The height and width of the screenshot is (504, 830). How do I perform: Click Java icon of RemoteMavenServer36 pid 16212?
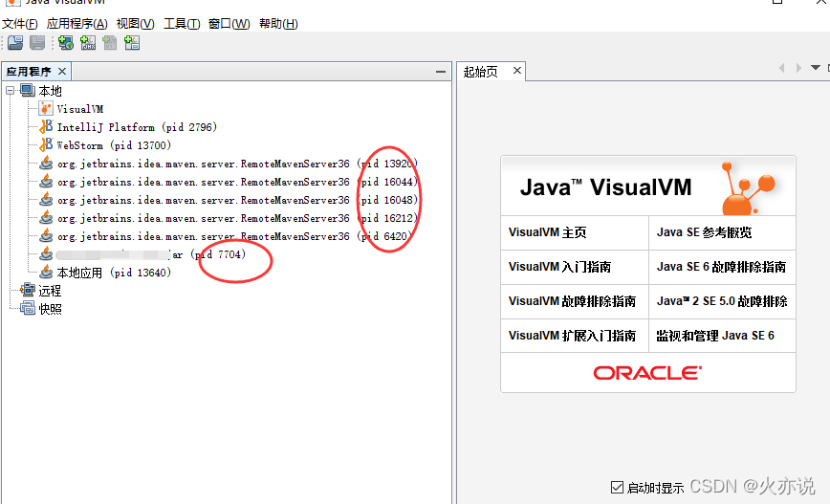[x=46, y=218]
